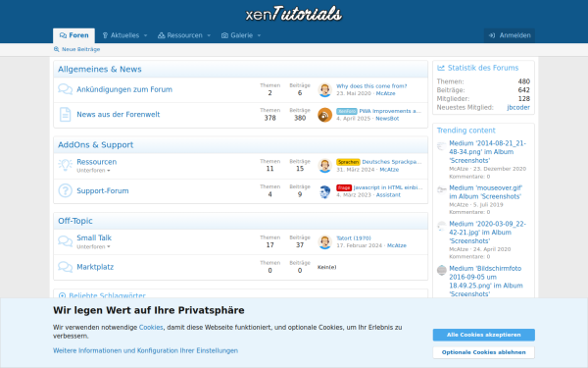Screen dimensions: 588x368
Task: Click Alle Cookies akzeptieren button
Action: pyautogui.click(x=484, y=335)
